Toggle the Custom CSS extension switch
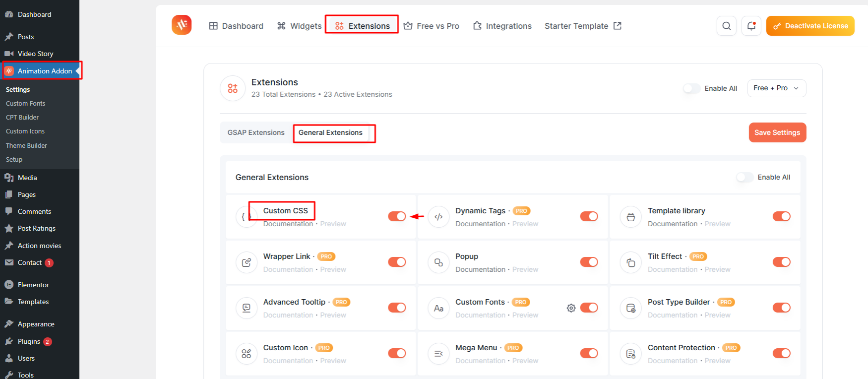This screenshot has height=379, width=868. tap(397, 216)
